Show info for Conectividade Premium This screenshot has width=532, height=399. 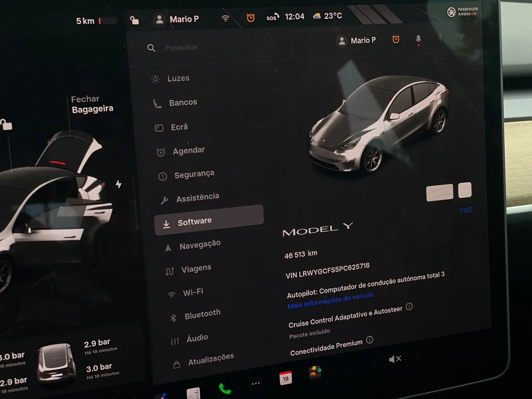pyautogui.click(x=369, y=339)
